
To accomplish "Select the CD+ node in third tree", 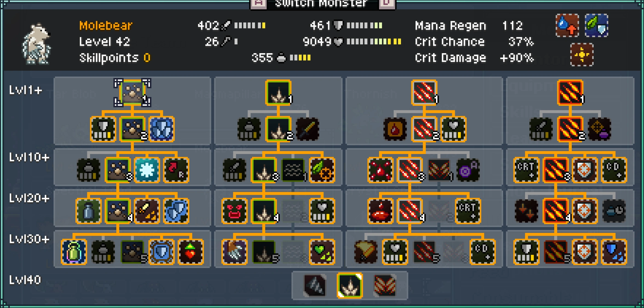I will (483, 252).
